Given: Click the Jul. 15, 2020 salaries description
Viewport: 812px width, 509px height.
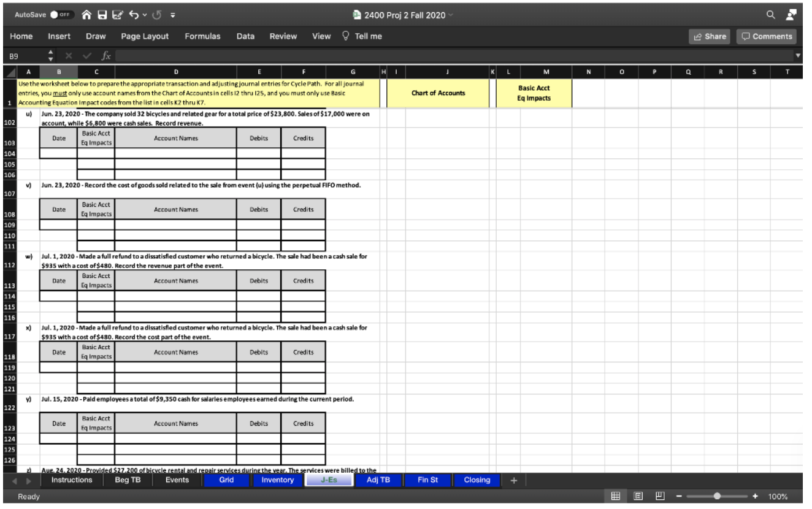Looking at the screenshot, I should (197, 399).
